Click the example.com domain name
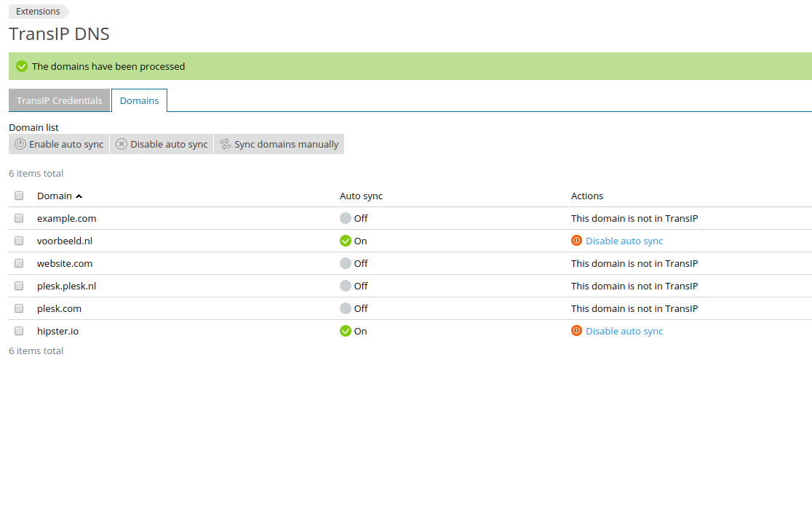The image size is (812, 525). click(67, 218)
